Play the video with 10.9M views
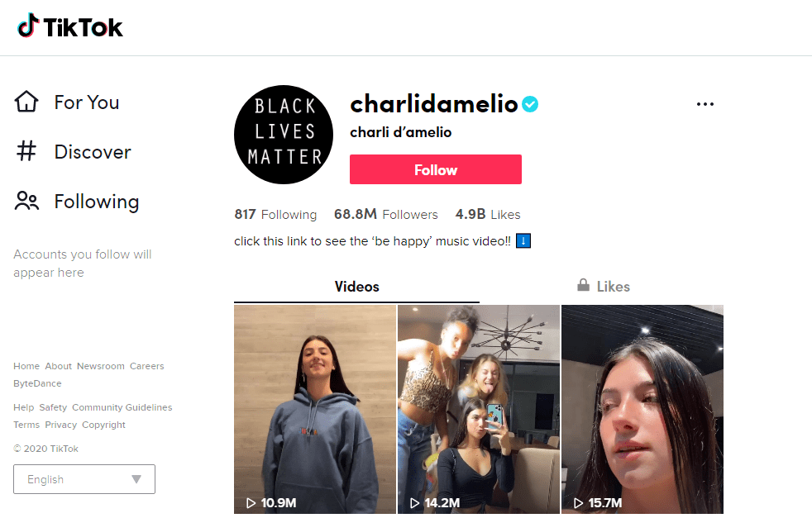The height and width of the screenshot is (518, 812). coord(315,409)
